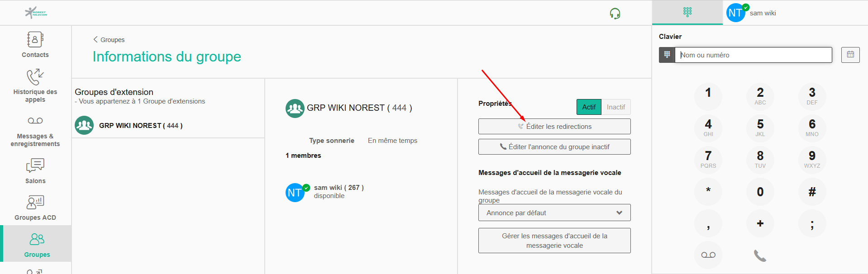Image resolution: width=868 pixels, height=274 pixels.
Task: Dial digit 9 WXYZ on keypad
Action: click(x=812, y=160)
